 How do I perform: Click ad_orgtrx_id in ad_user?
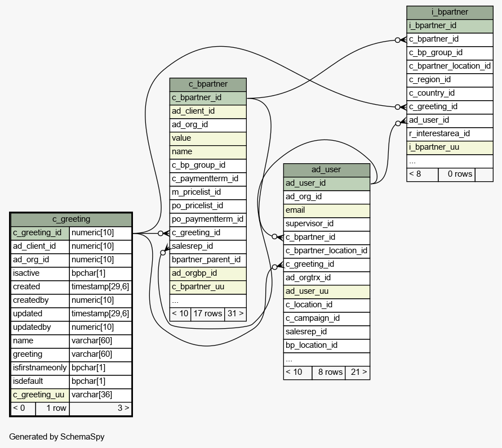tap(327, 278)
